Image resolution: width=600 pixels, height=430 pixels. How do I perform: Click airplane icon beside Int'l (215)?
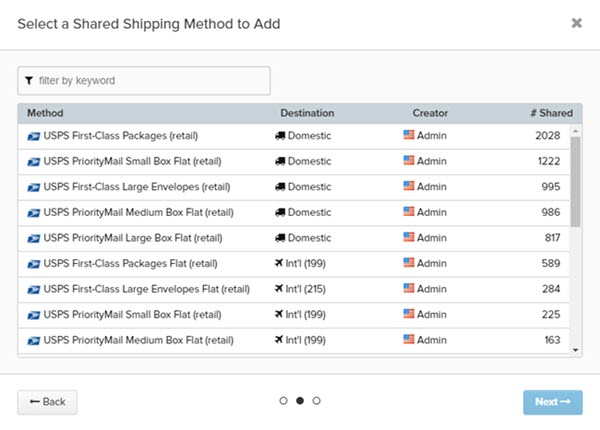[x=279, y=288]
